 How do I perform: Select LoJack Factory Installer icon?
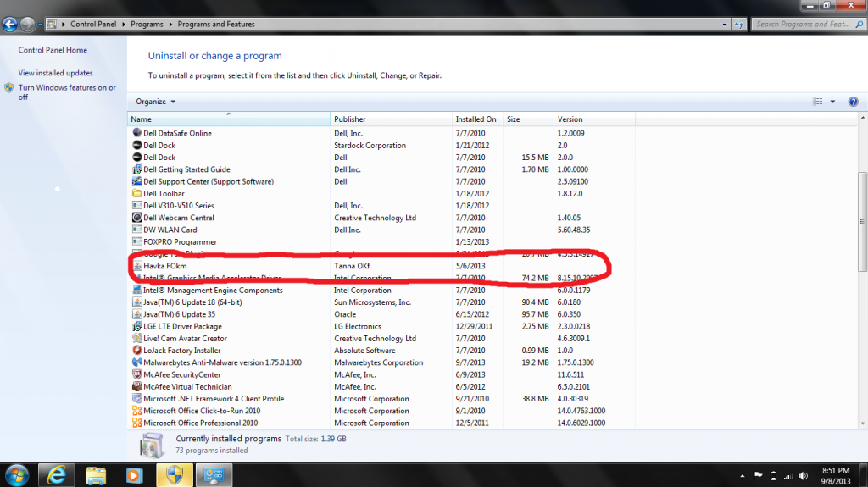tap(136, 350)
